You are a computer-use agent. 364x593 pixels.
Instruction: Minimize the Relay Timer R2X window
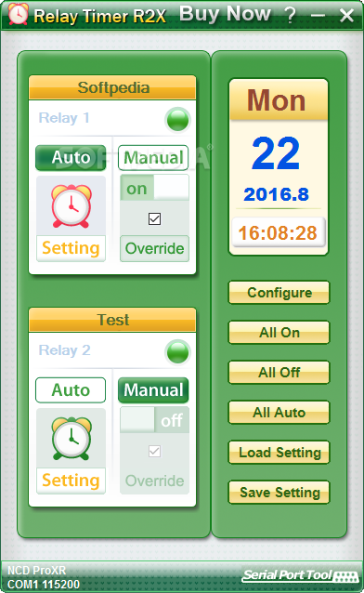point(318,16)
